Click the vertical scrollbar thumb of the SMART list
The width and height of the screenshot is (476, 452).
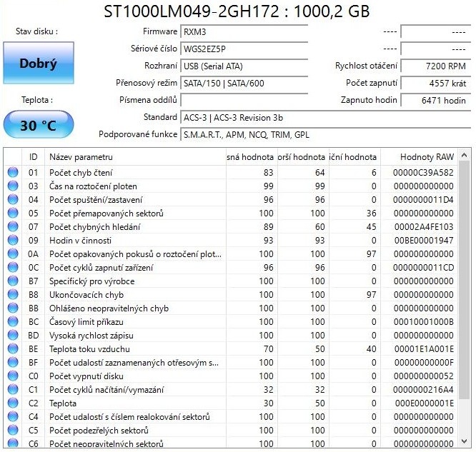464,280
